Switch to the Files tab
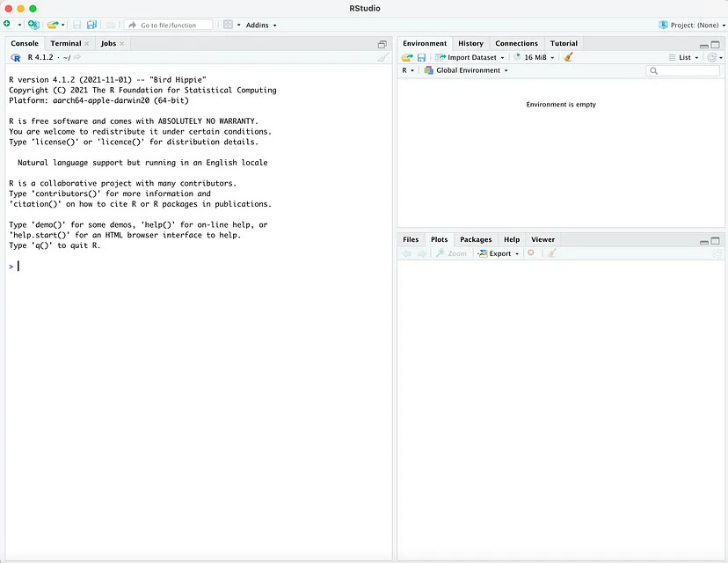This screenshot has width=728, height=563. pos(411,239)
